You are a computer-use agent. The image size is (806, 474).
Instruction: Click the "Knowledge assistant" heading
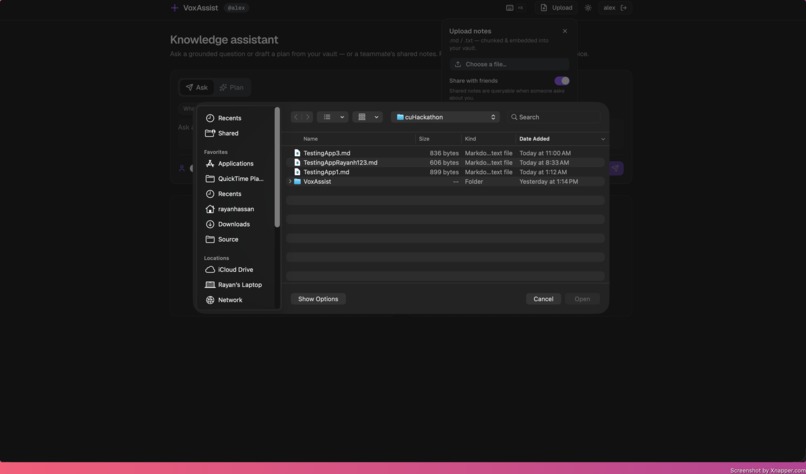click(x=224, y=40)
